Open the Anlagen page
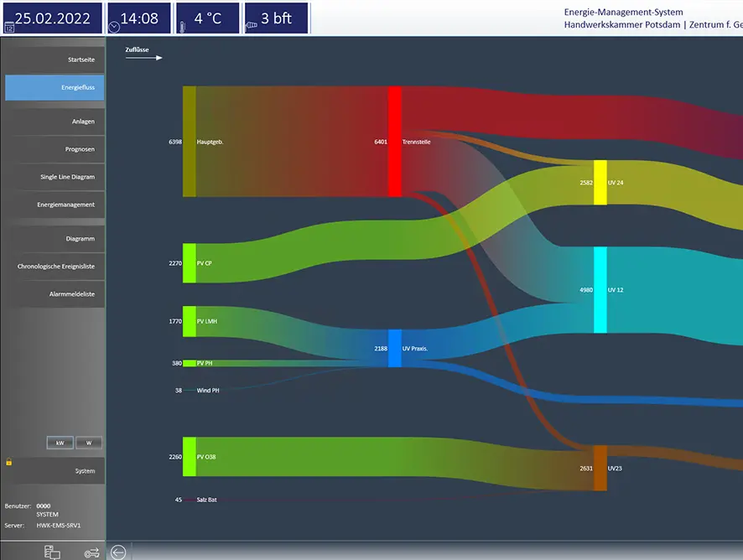The height and width of the screenshot is (560, 743). coord(55,122)
